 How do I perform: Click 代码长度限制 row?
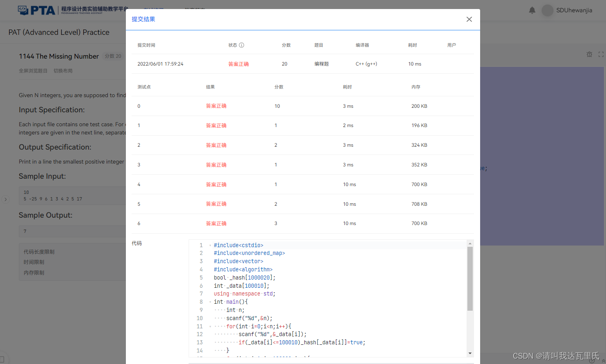(39, 252)
